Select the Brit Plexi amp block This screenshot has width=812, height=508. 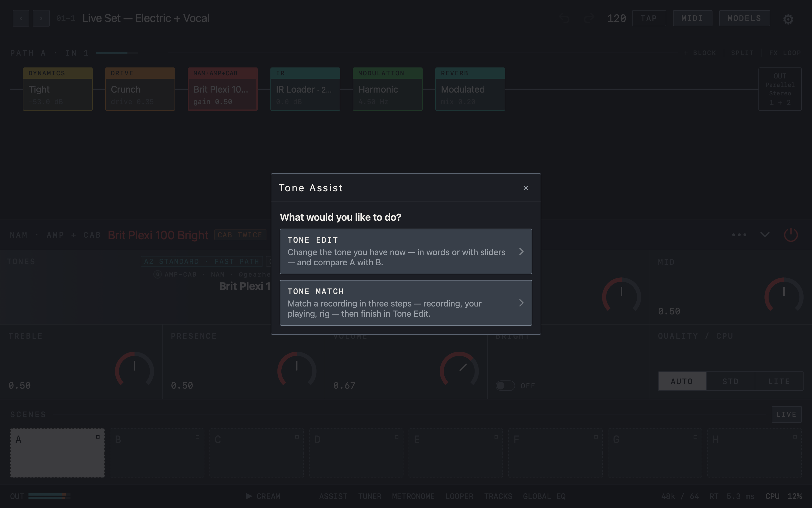click(222, 89)
